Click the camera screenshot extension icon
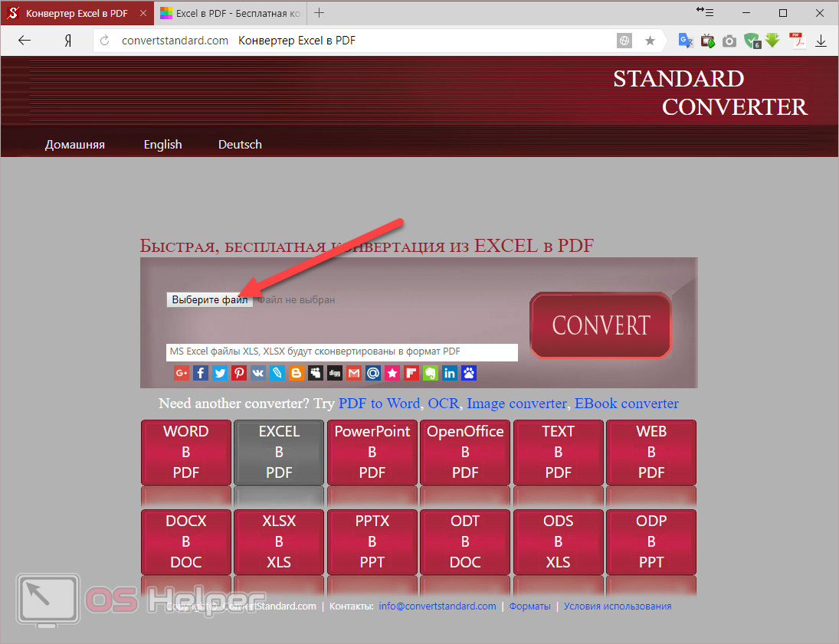The width and height of the screenshot is (839, 644). coord(729,41)
